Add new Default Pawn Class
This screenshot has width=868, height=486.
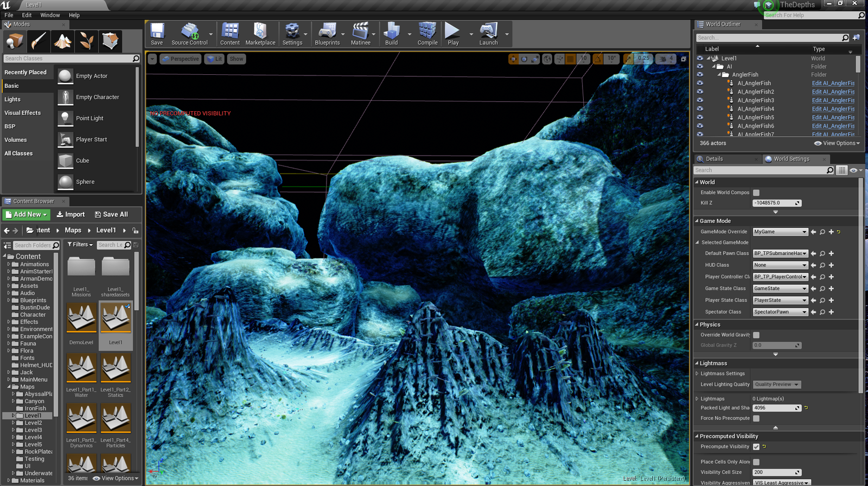pyautogui.click(x=831, y=253)
